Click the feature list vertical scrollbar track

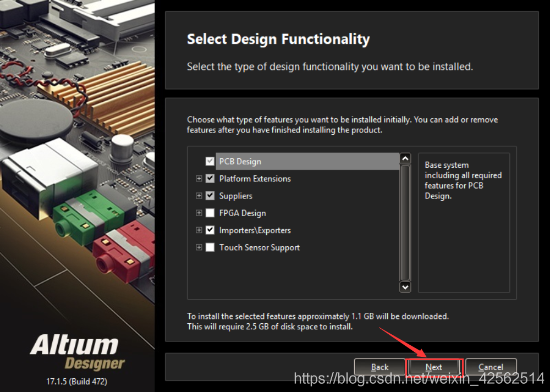(x=405, y=223)
